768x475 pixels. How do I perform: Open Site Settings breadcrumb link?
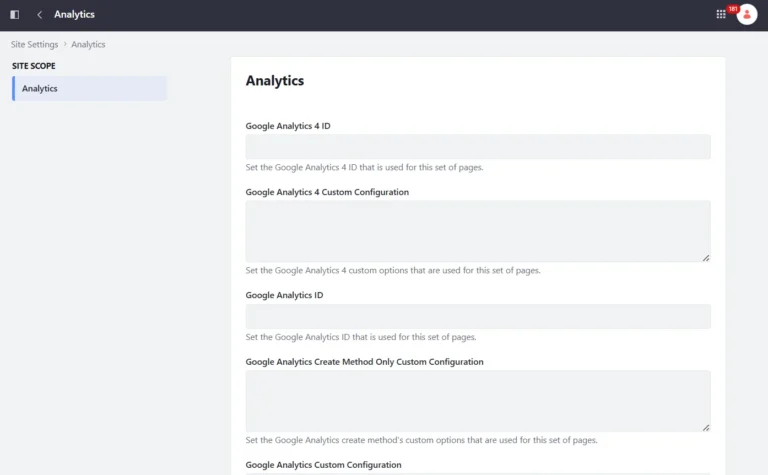coord(34,45)
